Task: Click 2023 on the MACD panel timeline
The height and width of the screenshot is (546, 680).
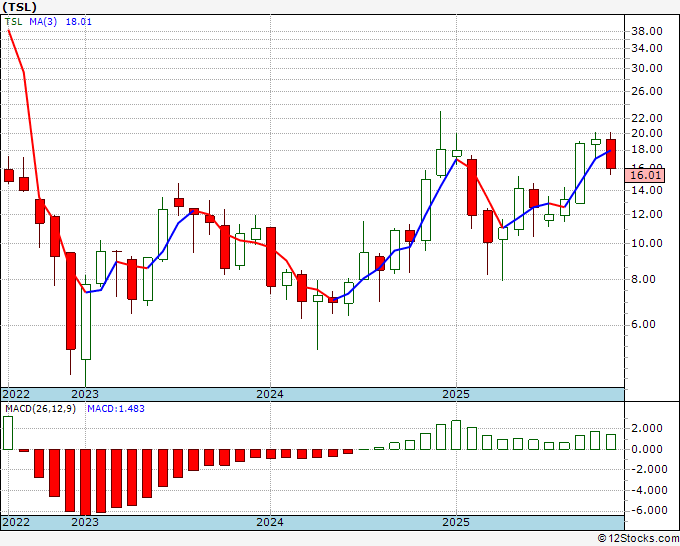Action: click(x=85, y=522)
